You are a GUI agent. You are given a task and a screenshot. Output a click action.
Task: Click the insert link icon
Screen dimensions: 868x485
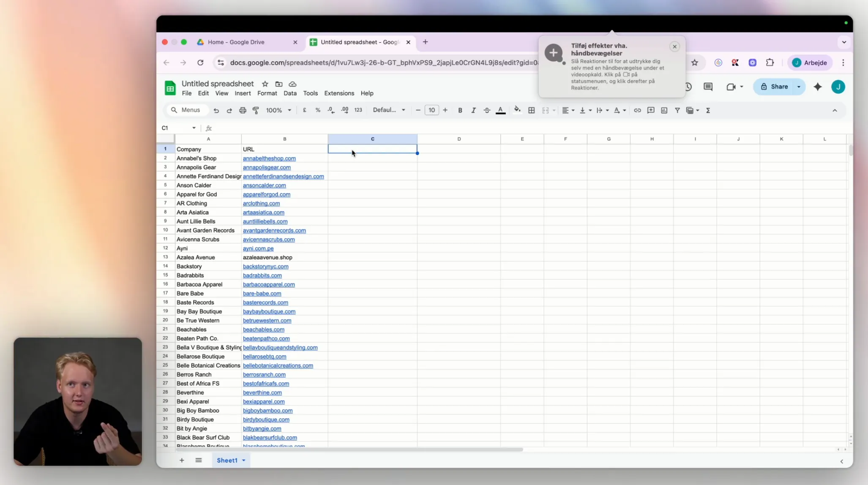pos(637,110)
